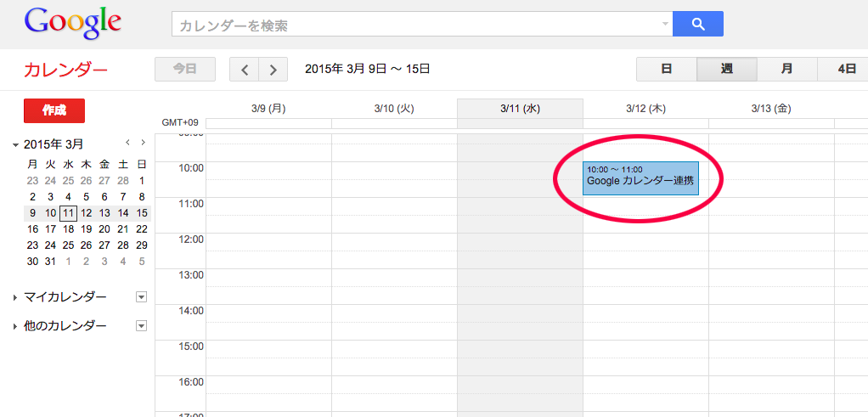868x417 pixels.
Task: Switch to 日 view
Action: pos(667,70)
